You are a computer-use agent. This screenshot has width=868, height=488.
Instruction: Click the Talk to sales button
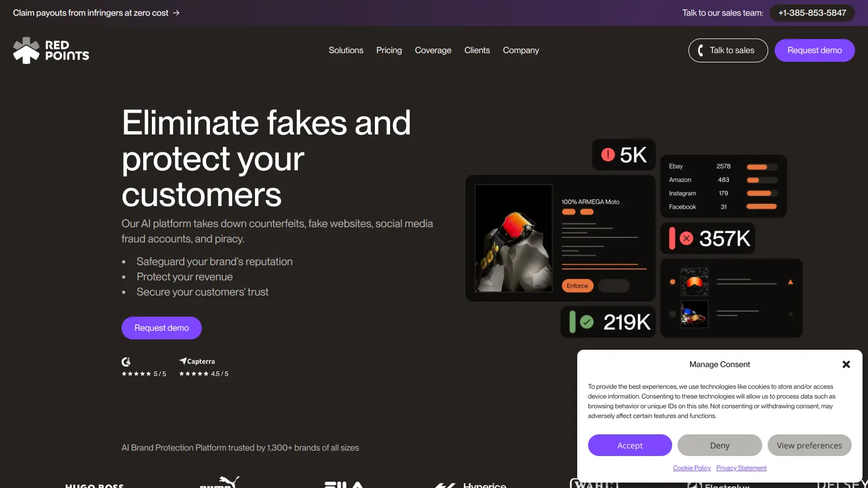[728, 50]
